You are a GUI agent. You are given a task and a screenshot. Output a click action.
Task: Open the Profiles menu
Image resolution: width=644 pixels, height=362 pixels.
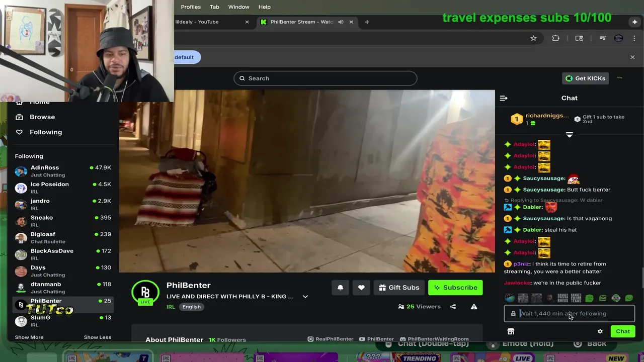click(191, 7)
